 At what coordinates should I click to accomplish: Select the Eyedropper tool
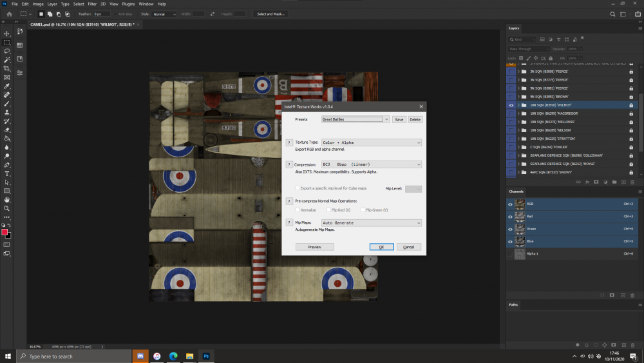point(7,86)
